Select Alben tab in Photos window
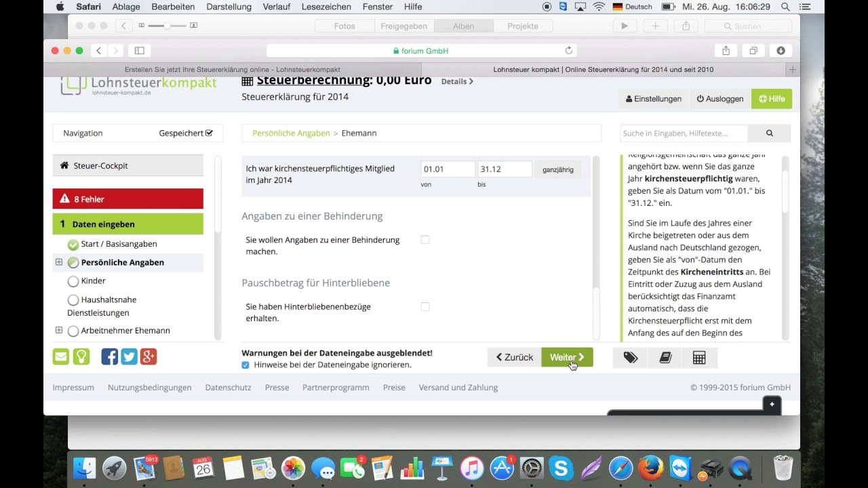This screenshot has height=488, width=868. [x=464, y=26]
